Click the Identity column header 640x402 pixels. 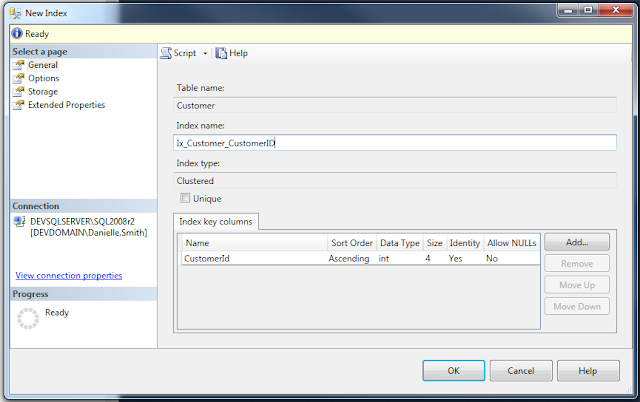(465, 243)
